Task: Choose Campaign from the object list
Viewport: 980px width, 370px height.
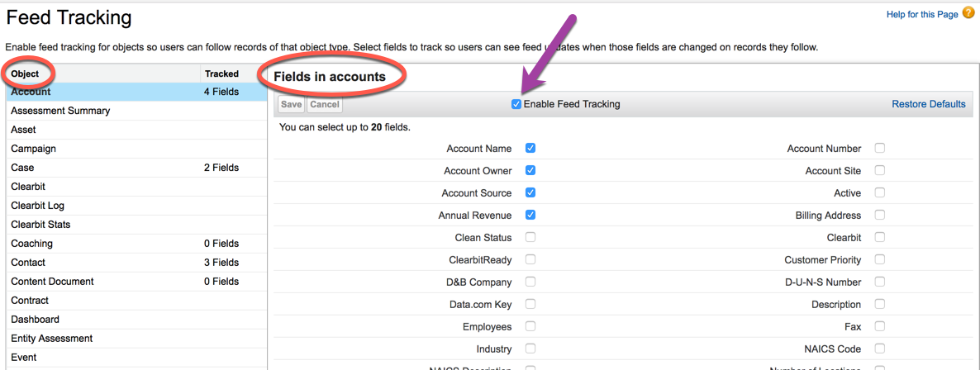Action: tap(34, 149)
